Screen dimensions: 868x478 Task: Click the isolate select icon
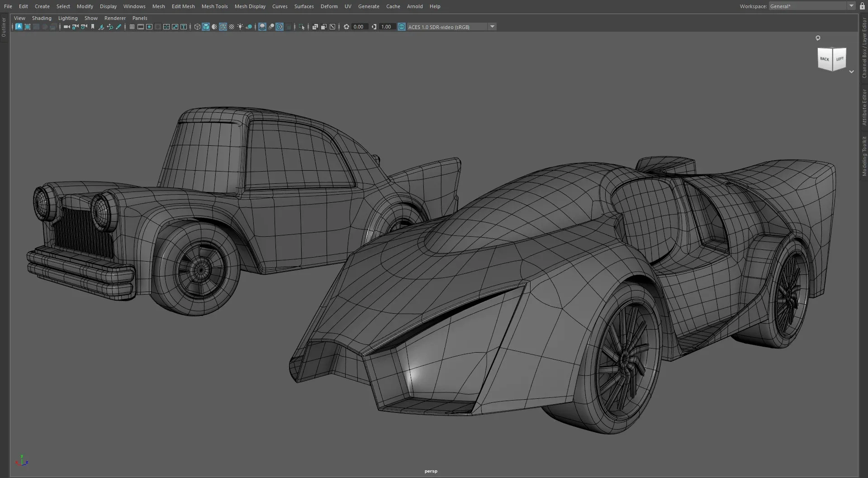click(x=302, y=27)
